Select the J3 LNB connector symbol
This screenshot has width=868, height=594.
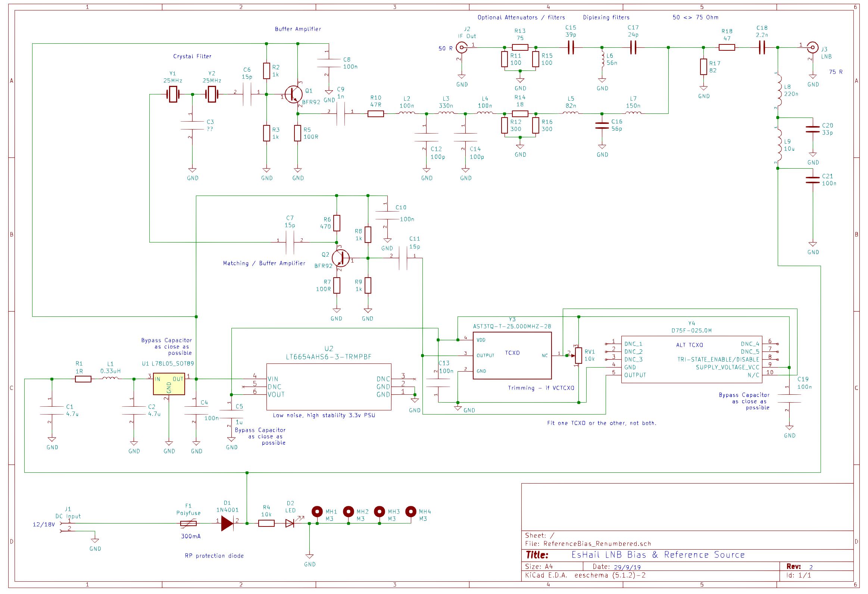[x=812, y=47]
